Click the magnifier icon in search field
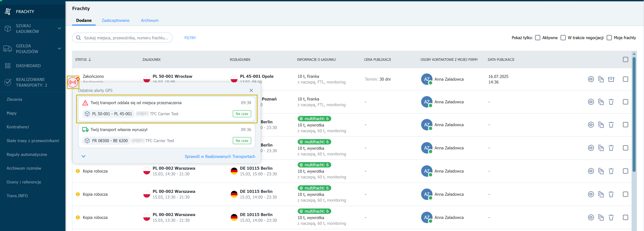 78,38
